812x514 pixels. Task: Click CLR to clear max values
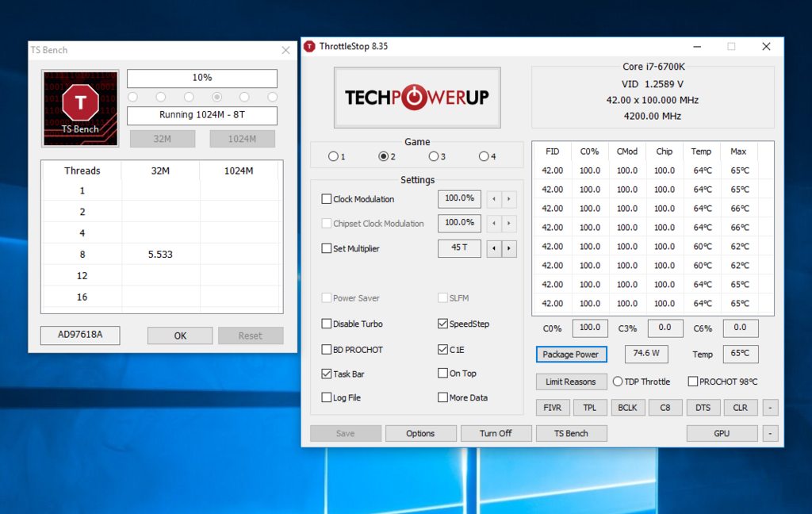[741, 408]
